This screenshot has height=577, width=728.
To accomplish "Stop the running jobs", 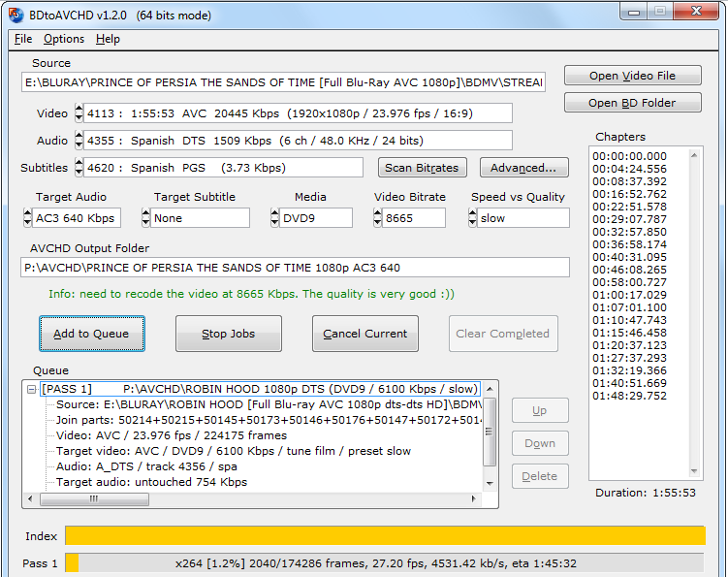I will (x=228, y=334).
